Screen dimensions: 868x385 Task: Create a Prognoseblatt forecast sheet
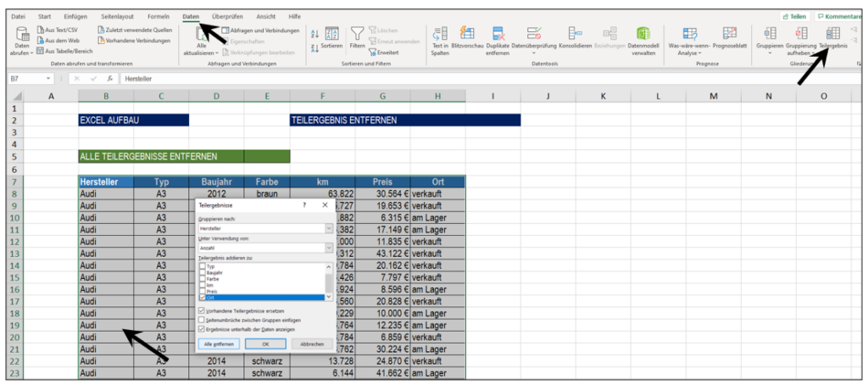pyautogui.click(x=730, y=37)
